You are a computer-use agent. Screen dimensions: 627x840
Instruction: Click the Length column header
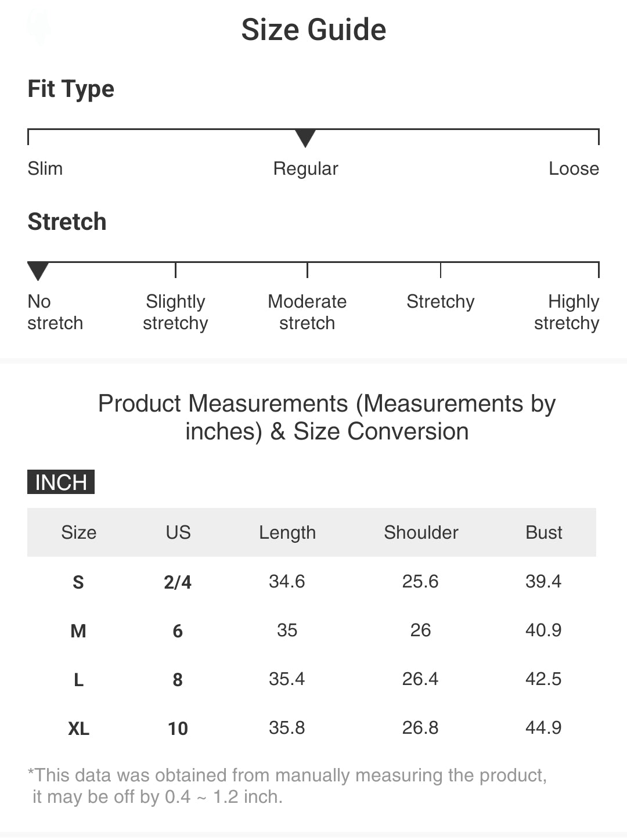point(287,532)
